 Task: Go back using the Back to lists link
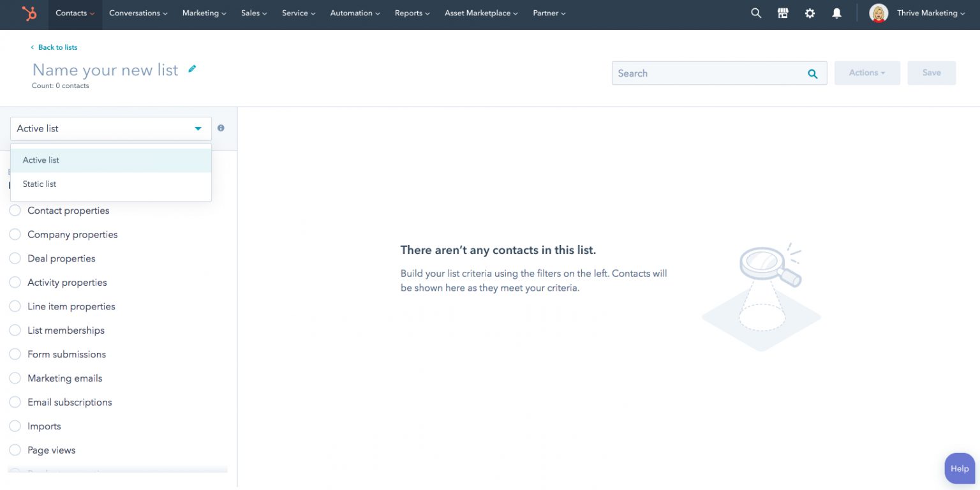click(x=57, y=47)
